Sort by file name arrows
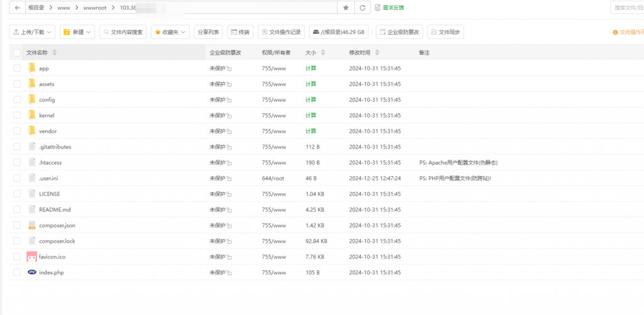 click(x=55, y=53)
